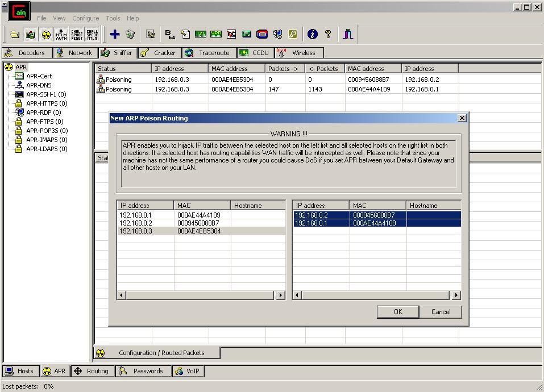The width and height of the screenshot is (544, 392).
Task: Click the left list scroll-right arrow
Action: (281, 295)
